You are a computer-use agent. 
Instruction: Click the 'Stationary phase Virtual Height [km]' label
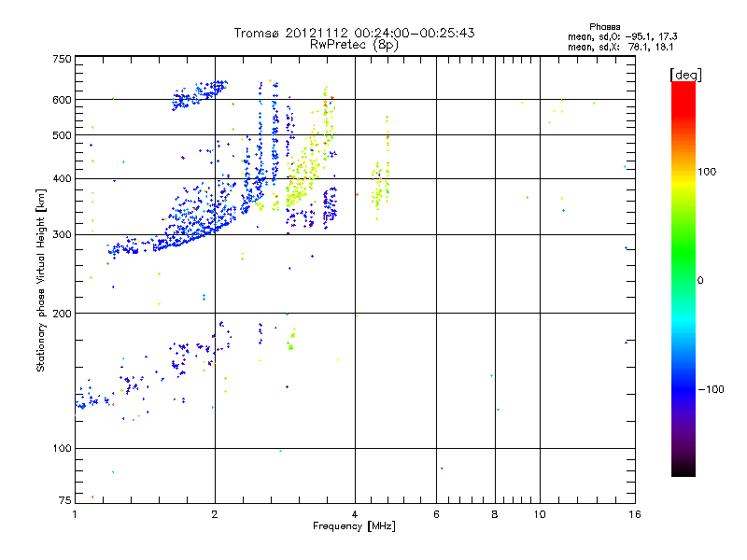pyautogui.click(x=41, y=280)
